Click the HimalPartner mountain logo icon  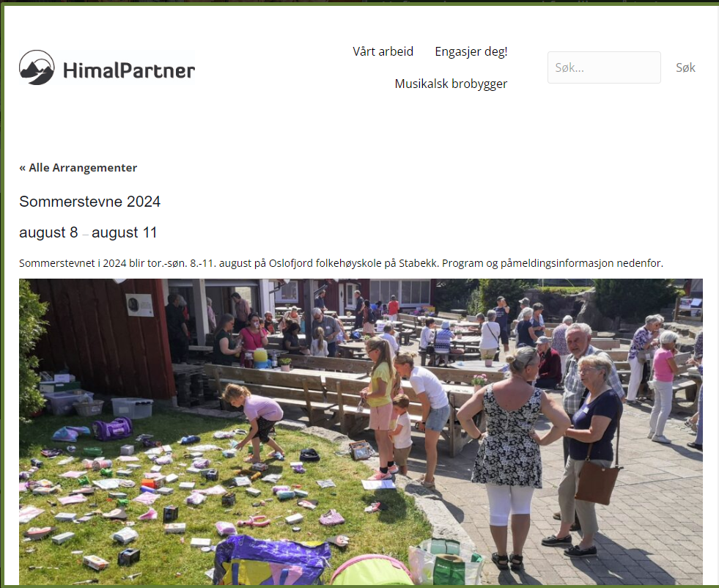[37, 67]
